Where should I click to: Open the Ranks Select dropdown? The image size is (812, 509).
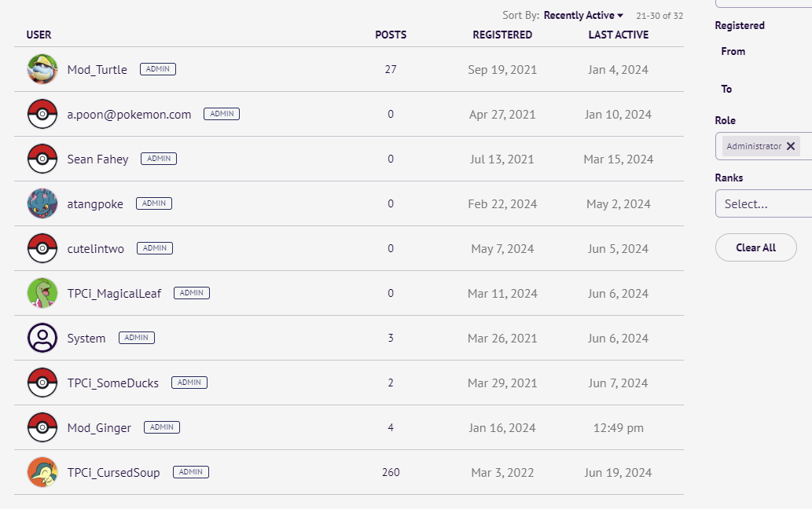click(763, 203)
